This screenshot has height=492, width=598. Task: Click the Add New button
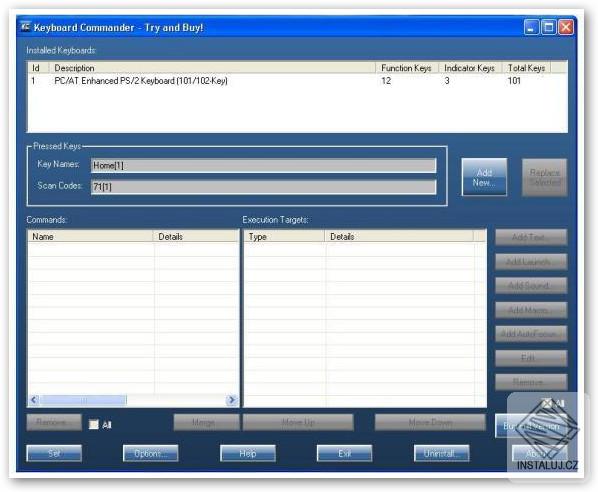point(484,177)
